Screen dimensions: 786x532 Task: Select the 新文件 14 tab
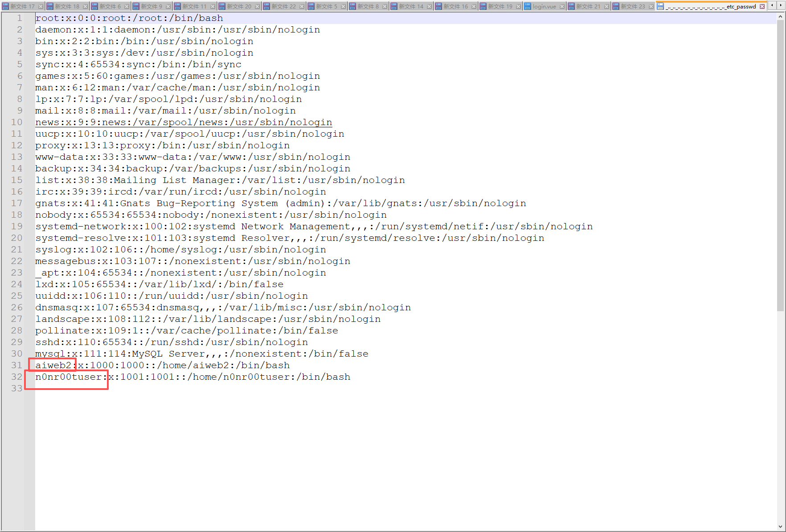click(x=411, y=7)
